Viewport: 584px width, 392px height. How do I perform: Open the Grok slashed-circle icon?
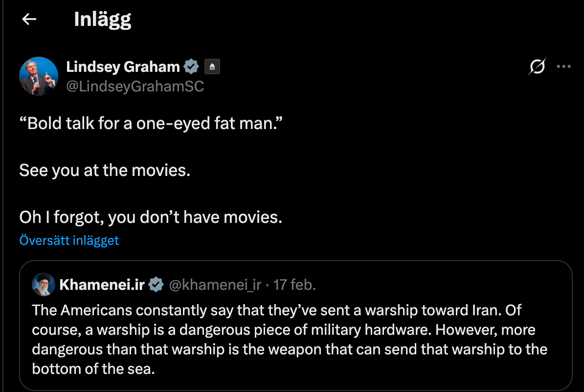coord(537,67)
